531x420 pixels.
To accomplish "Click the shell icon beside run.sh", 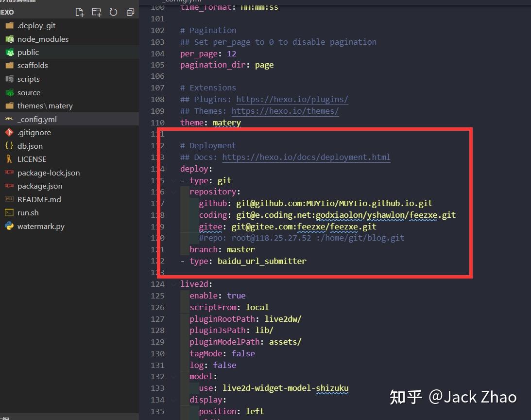I will click(10, 212).
